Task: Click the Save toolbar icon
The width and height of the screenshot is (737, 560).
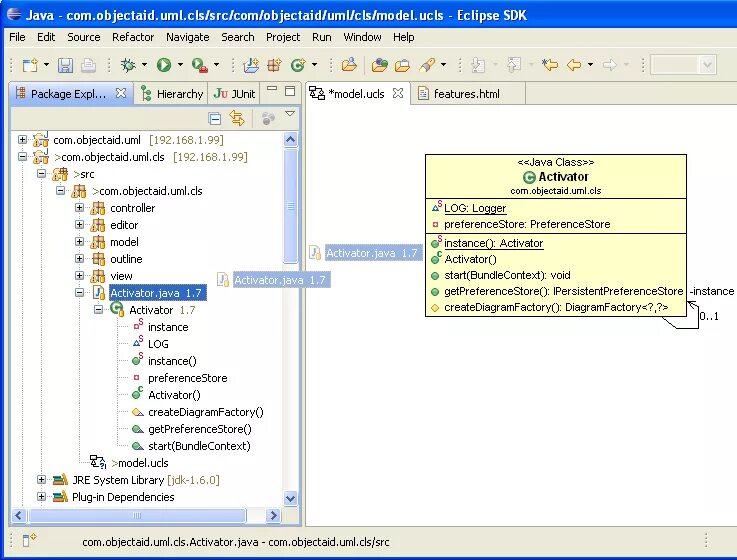Action: click(x=65, y=65)
